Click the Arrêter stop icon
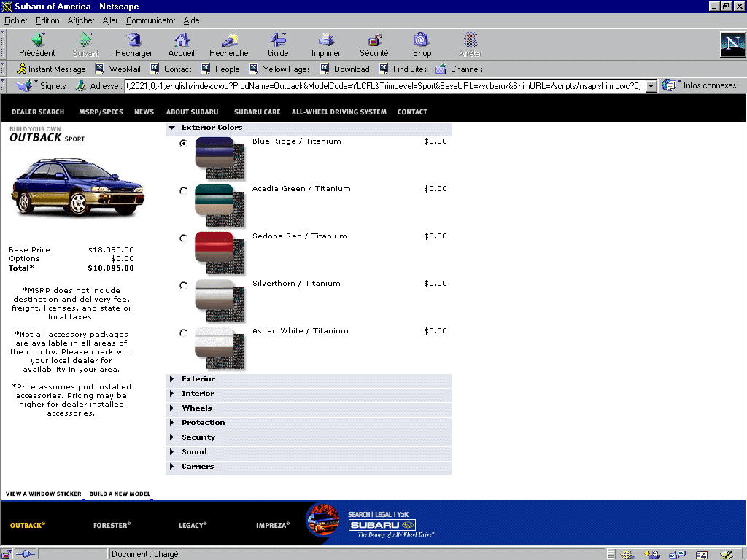The image size is (747, 560). point(471,39)
